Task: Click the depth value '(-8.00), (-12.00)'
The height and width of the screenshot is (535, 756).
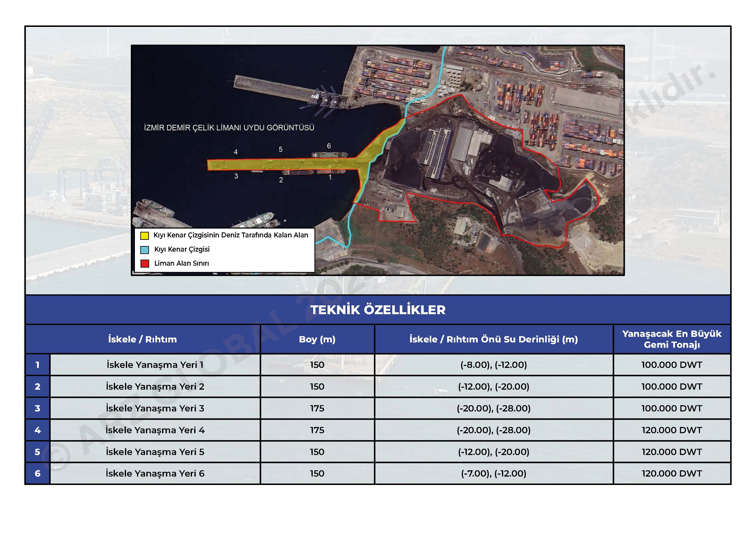Action: [494, 365]
